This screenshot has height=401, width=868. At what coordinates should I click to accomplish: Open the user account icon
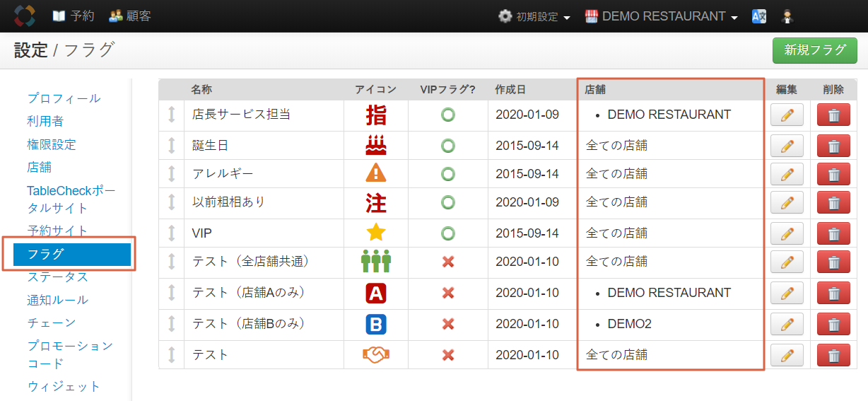click(787, 16)
